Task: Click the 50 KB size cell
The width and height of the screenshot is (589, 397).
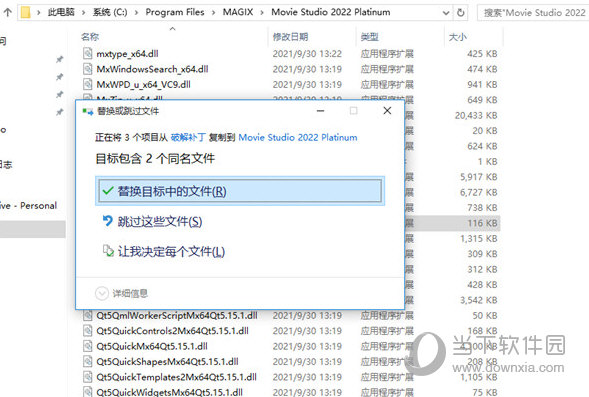Action: [x=485, y=315]
